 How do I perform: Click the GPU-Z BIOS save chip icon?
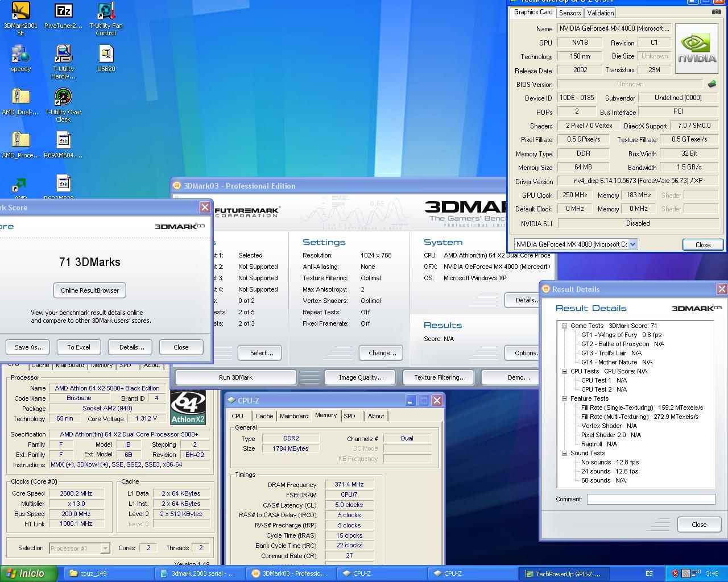(x=712, y=84)
